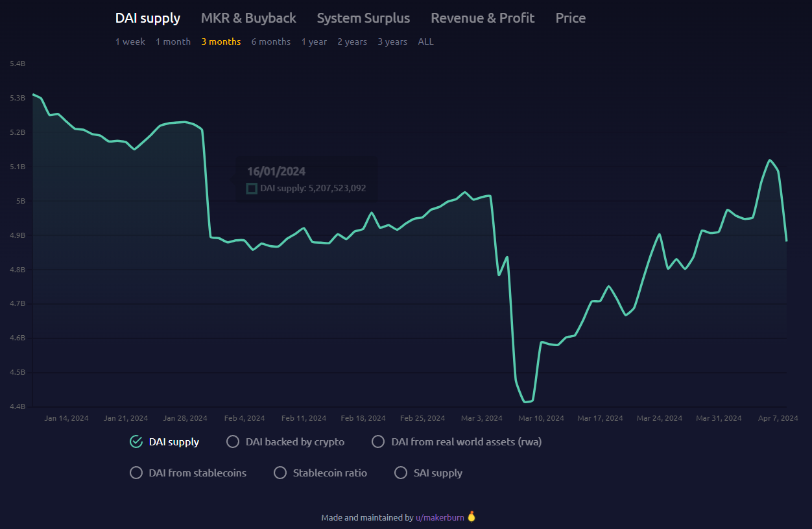
Task: Click the 5.4B y-axis label
Action: pyautogui.click(x=18, y=64)
